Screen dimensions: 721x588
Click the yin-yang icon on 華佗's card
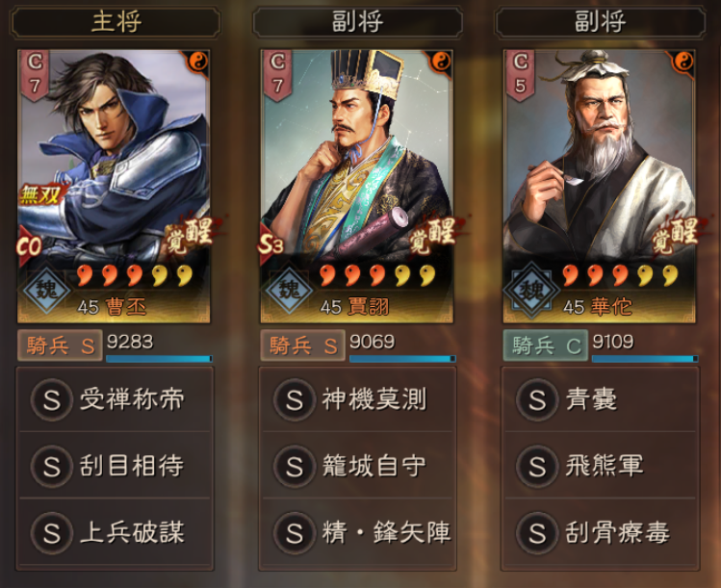683,61
